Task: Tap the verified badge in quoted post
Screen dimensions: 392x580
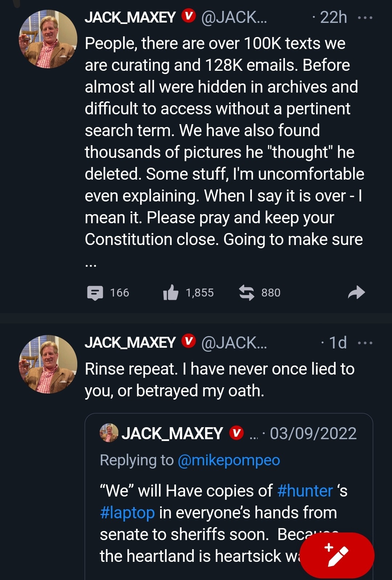Action: tap(236, 433)
